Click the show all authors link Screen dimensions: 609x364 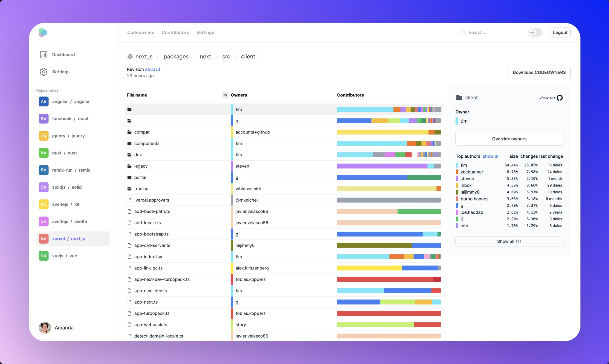(x=491, y=156)
